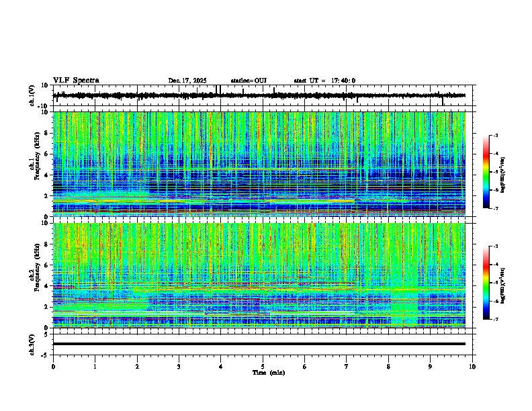
Task: Click the "10" tick on the Time axis
Action: 472,367
